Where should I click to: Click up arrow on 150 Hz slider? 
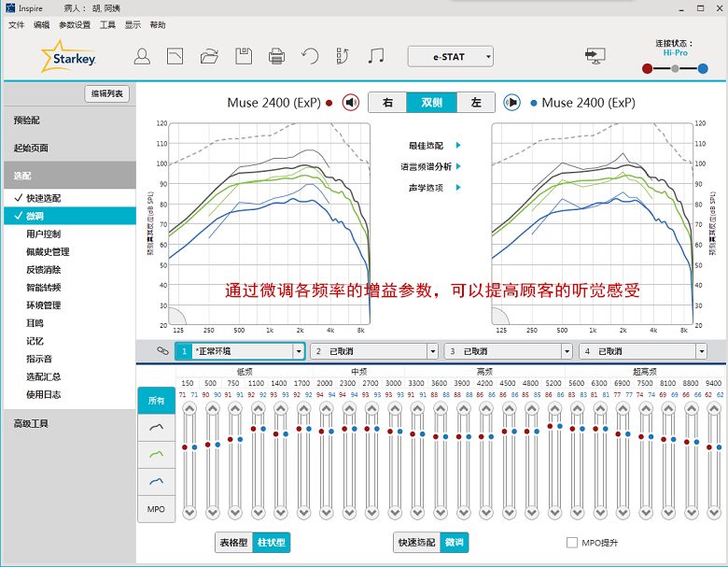tap(189, 409)
